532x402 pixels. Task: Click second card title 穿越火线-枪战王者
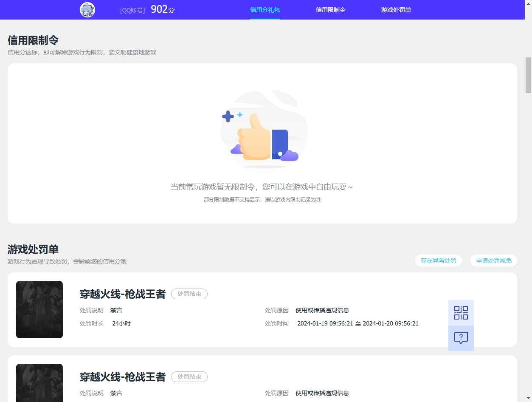[123, 377]
